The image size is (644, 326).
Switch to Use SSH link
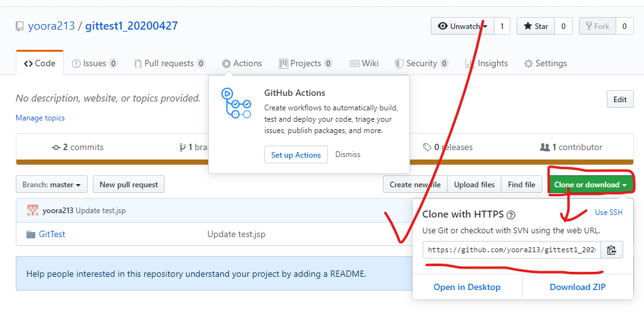point(609,212)
